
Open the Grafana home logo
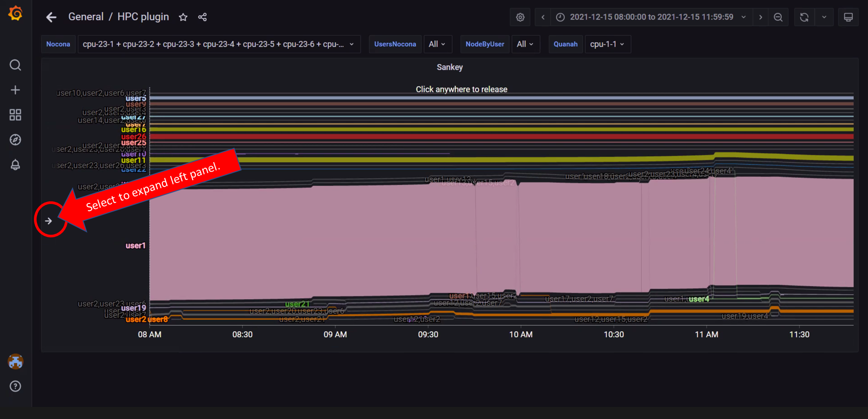click(16, 13)
